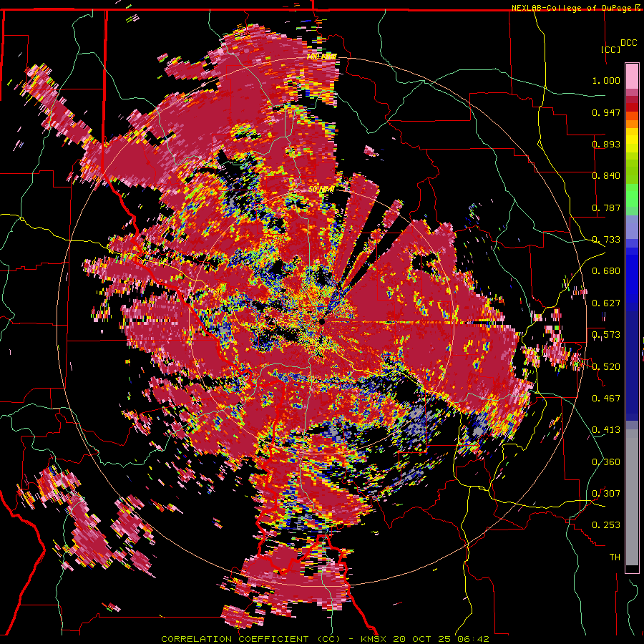Pick the light pink swatch atop the color bar
The width and height of the screenshot is (644, 644).
point(632,77)
